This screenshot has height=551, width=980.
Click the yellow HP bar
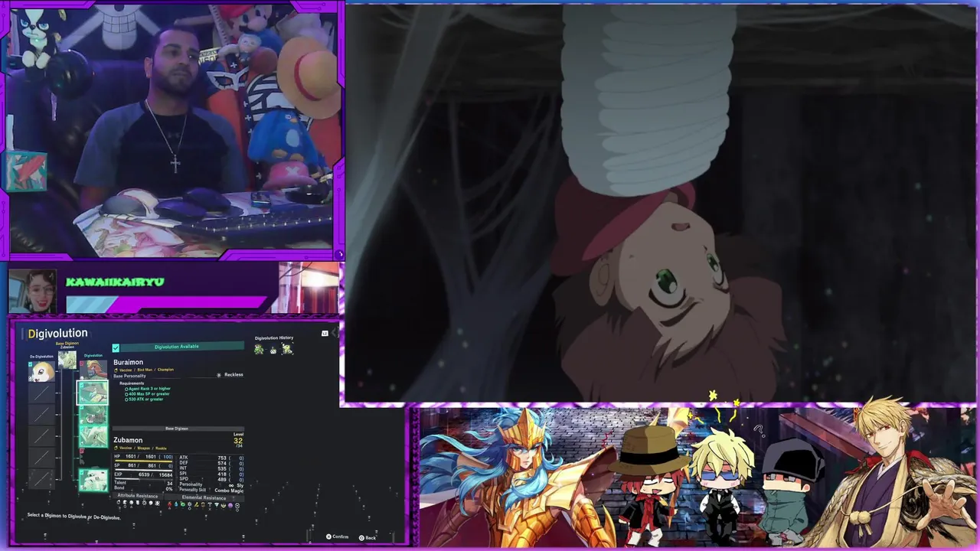(x=143, y=461)
